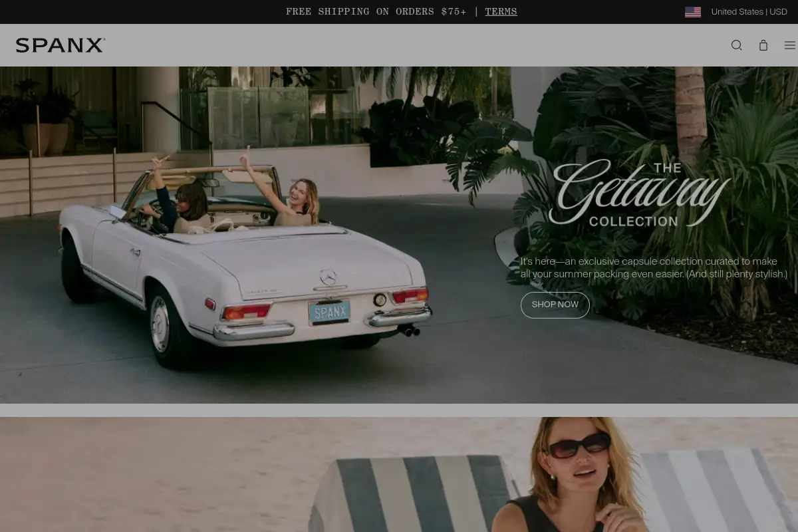Click the SHOP NOW button
The image size is (798, 532).
(555, 305)
